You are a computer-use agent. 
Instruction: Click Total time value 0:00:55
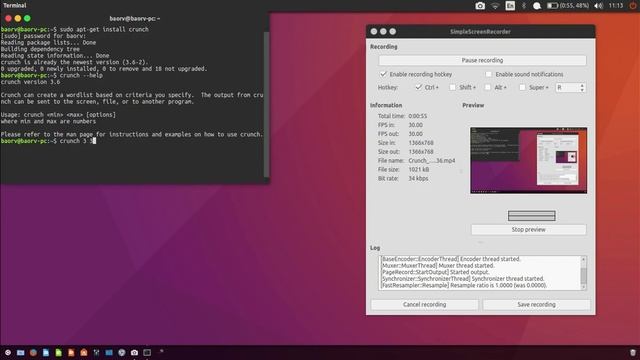tap(418, 116)
